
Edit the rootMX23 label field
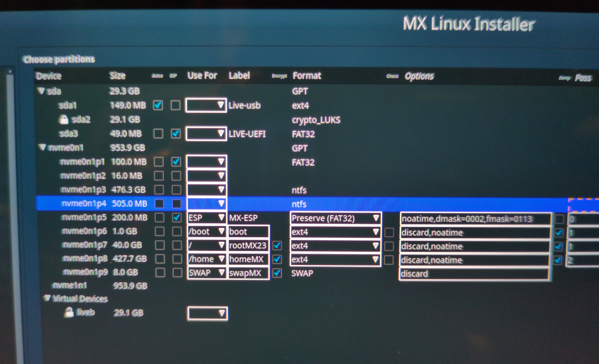(249, 245)
